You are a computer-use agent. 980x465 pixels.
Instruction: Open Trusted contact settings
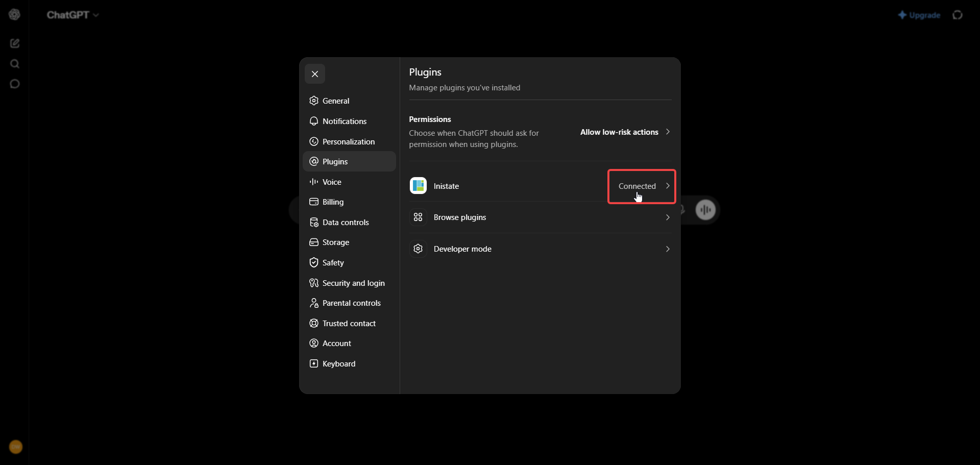[x=349, y=324]
